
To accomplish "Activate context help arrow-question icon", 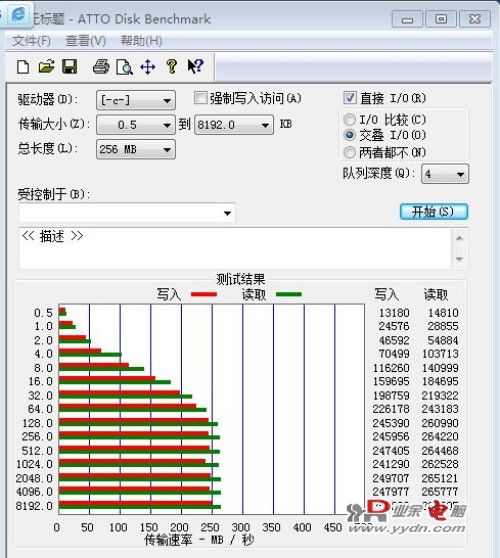I will [195, 66].
